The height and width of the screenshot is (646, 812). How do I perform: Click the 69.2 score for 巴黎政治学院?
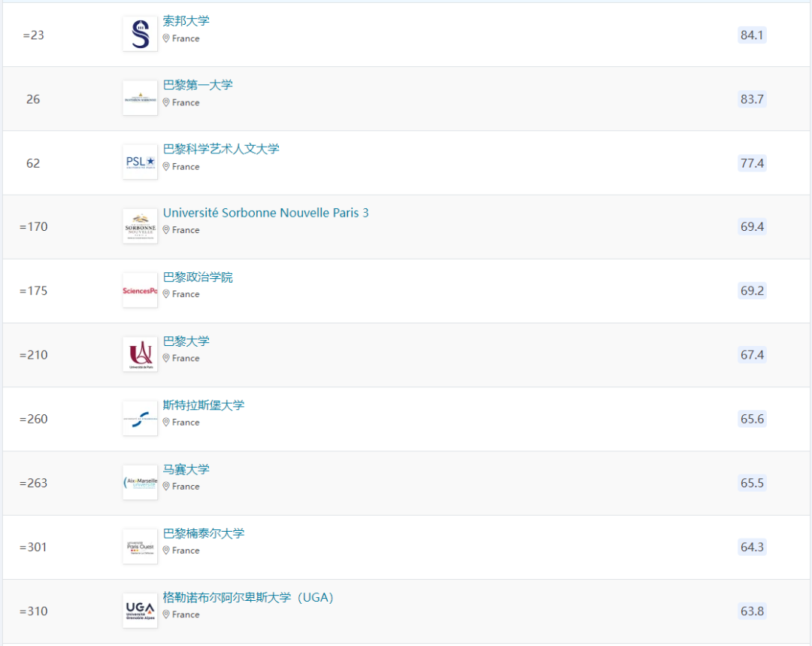tap(752, 290)
